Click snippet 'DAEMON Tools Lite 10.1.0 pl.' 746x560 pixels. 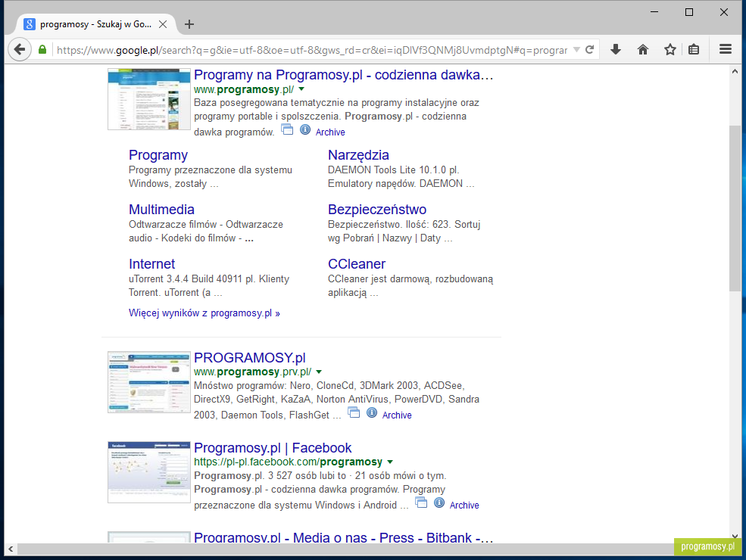(x=394, y=170)
